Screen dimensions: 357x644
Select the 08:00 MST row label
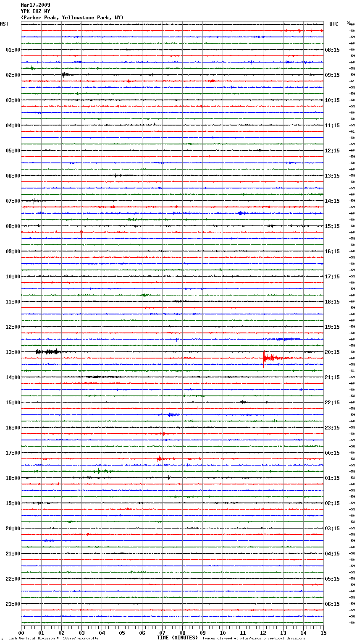pyautogui.click(x=13, y=226)
